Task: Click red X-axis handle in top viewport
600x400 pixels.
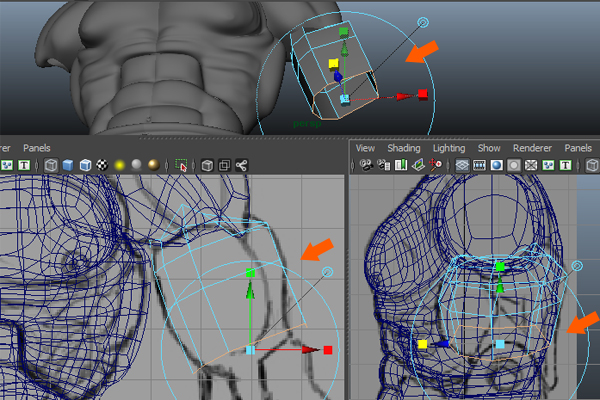Action: [423, 94]
